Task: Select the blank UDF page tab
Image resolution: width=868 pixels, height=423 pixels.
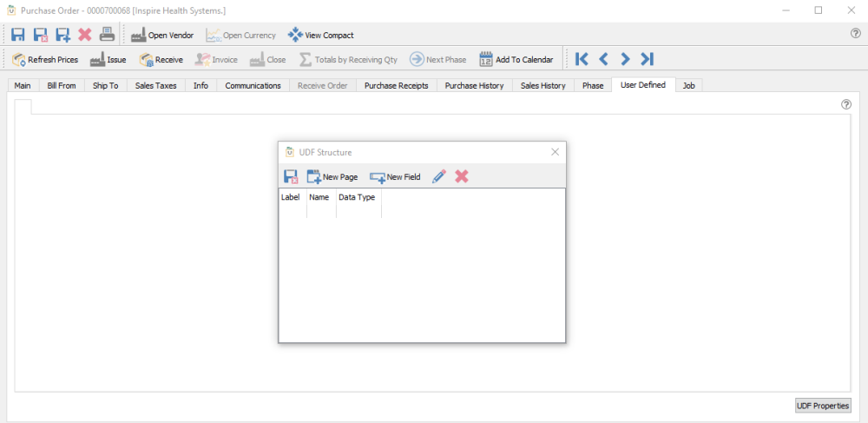Action: (x=23, y=107)
